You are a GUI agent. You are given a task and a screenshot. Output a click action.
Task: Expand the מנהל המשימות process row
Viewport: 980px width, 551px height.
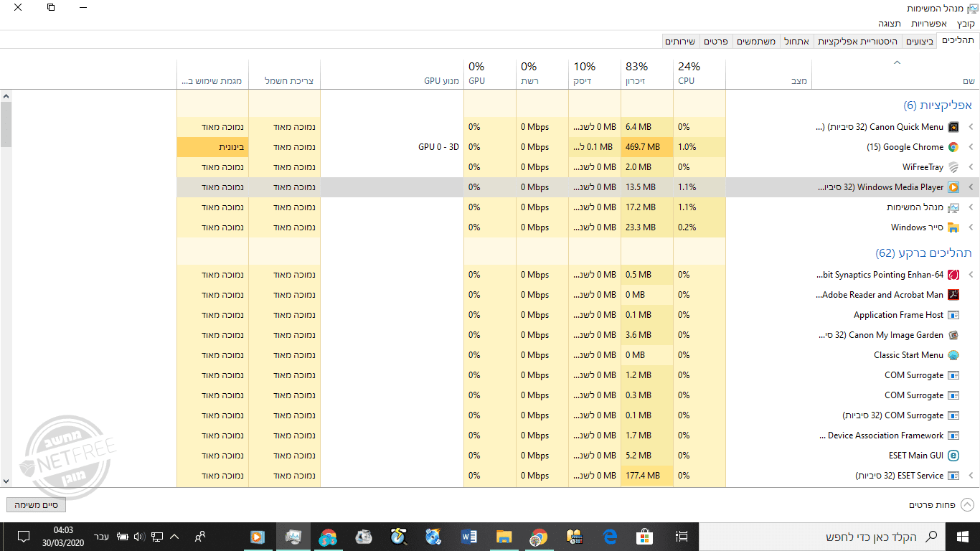971,207
